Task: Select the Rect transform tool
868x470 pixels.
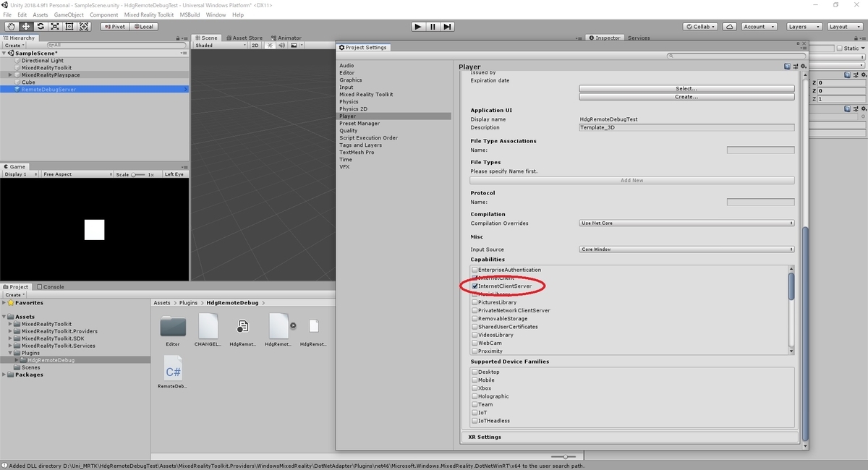Action: click(x=69, y=27)
